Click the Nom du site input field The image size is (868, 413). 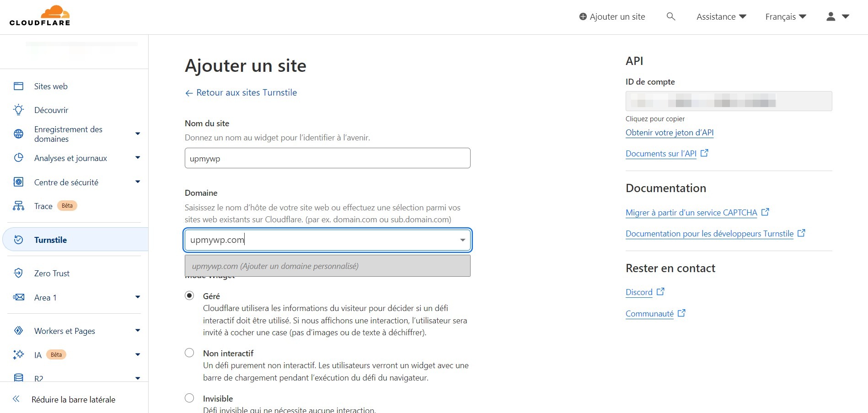[x=327, y=158]
